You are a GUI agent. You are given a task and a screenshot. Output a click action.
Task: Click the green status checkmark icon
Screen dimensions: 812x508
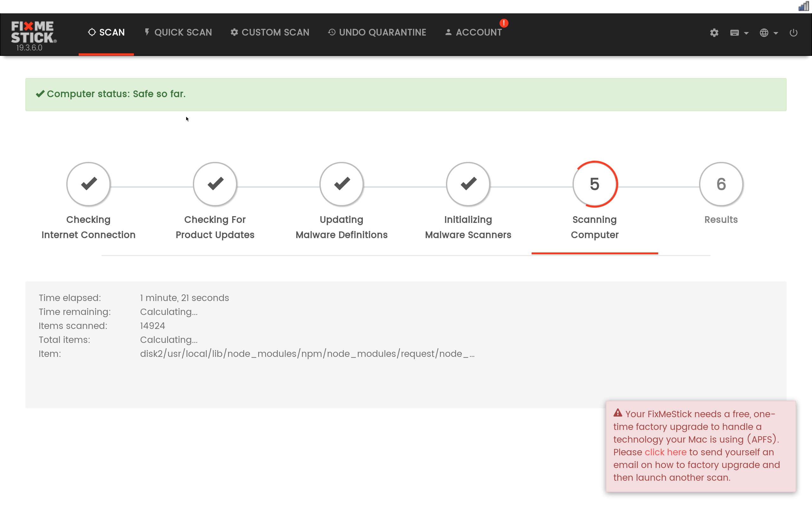[x=40, y=94]
